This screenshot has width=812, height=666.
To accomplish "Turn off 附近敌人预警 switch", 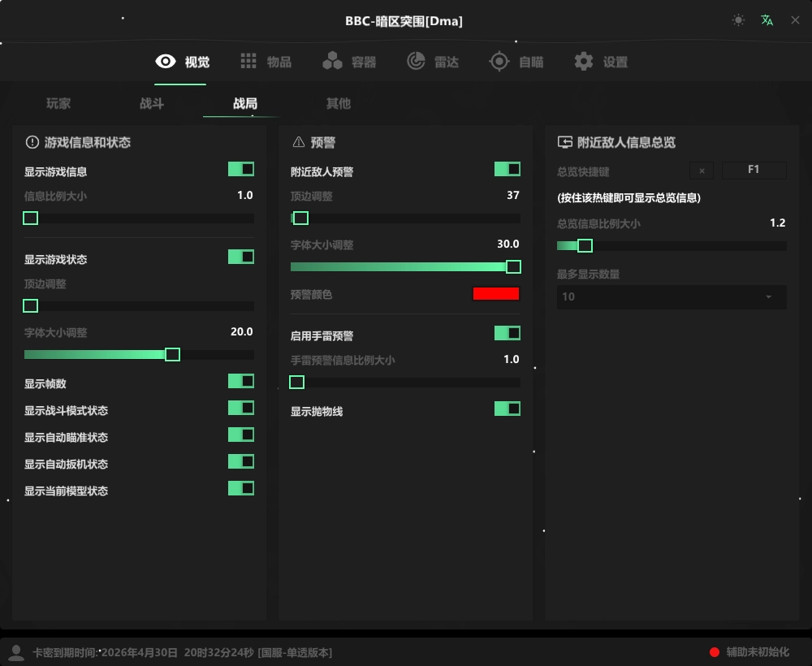I will pos(508,169).
